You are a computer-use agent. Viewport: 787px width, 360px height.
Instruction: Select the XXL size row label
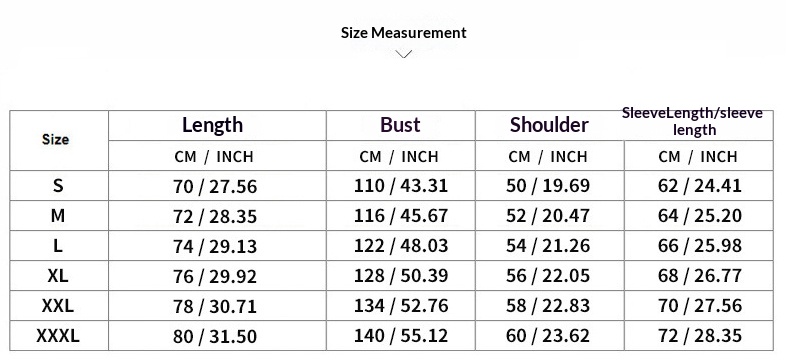coord(58,306)
